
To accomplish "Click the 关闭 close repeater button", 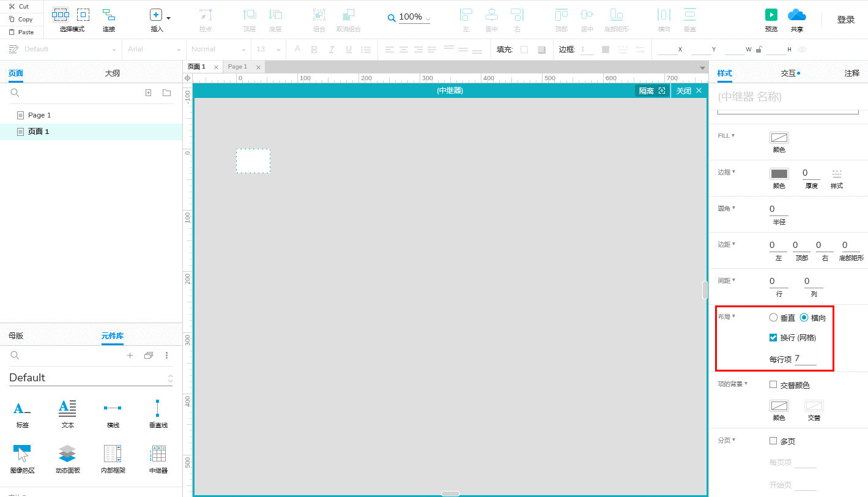I will pyautogui.click(x=689, y=91).
